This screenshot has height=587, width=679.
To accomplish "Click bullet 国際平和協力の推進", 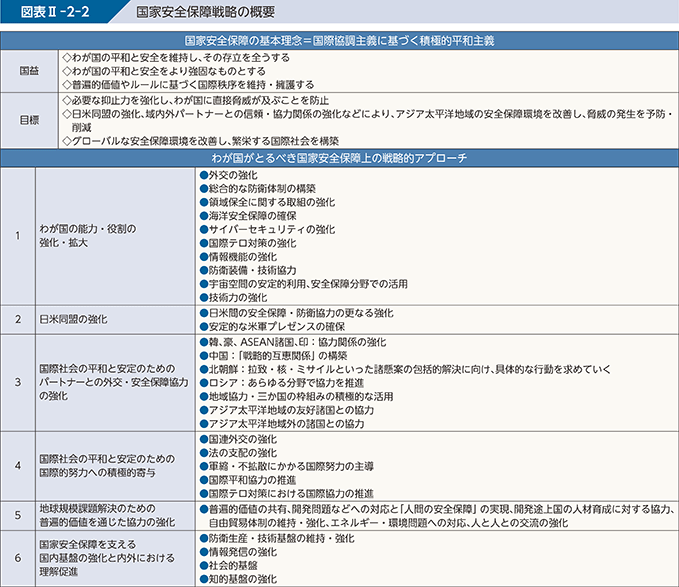I will click(248, 480).
